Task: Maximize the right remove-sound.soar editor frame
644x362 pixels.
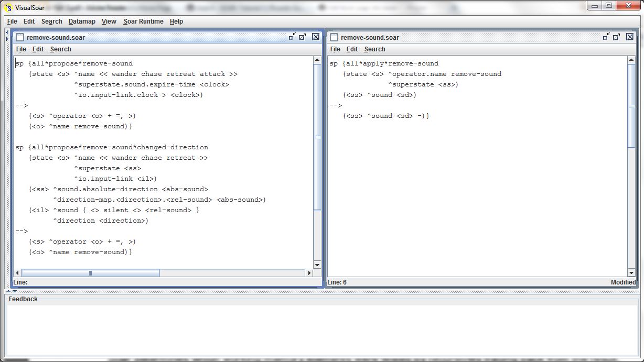Action: pyautogui.click(x=617, y=37)
